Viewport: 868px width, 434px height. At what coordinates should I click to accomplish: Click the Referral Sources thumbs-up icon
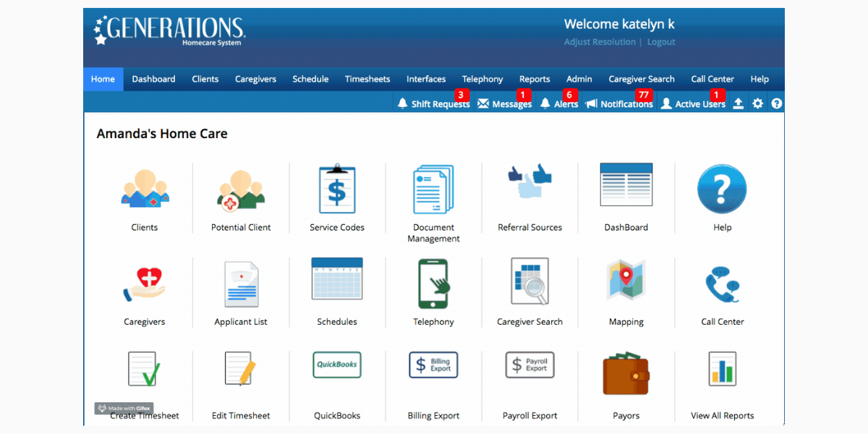[x=529, y=187]
